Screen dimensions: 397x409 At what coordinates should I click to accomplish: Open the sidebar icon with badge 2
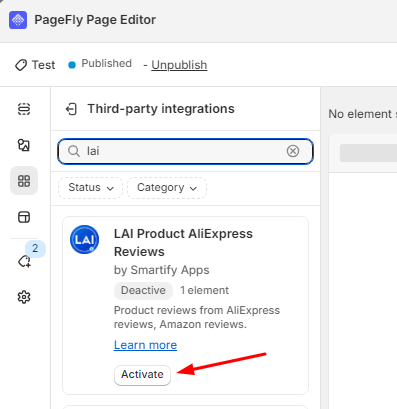25,262
